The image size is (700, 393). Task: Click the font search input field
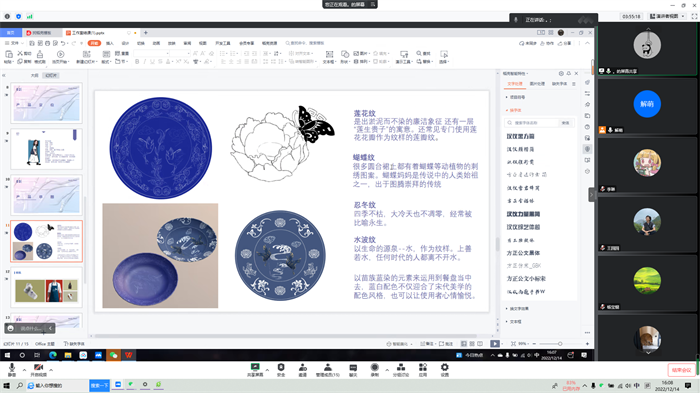tap(532, 123)
